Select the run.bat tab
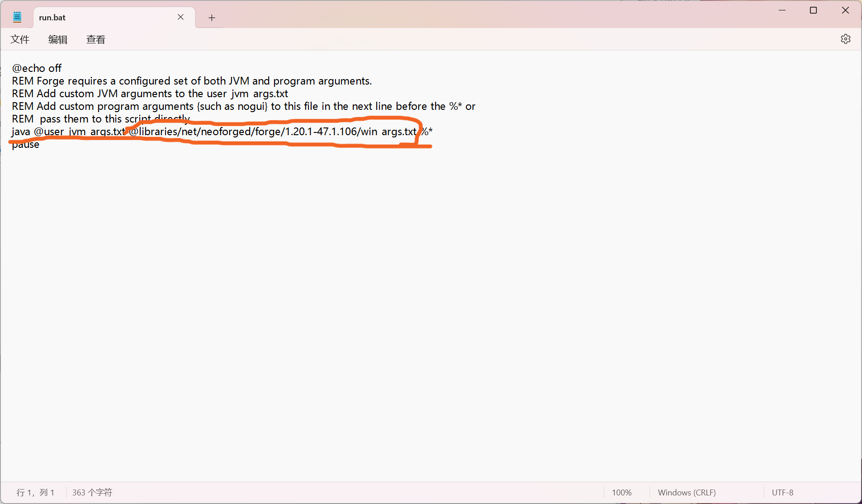The image size is (862, 504). coord(90,18)
